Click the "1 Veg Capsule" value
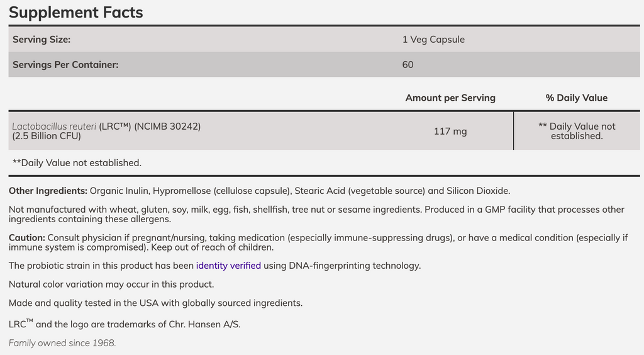 click(433, 40)
